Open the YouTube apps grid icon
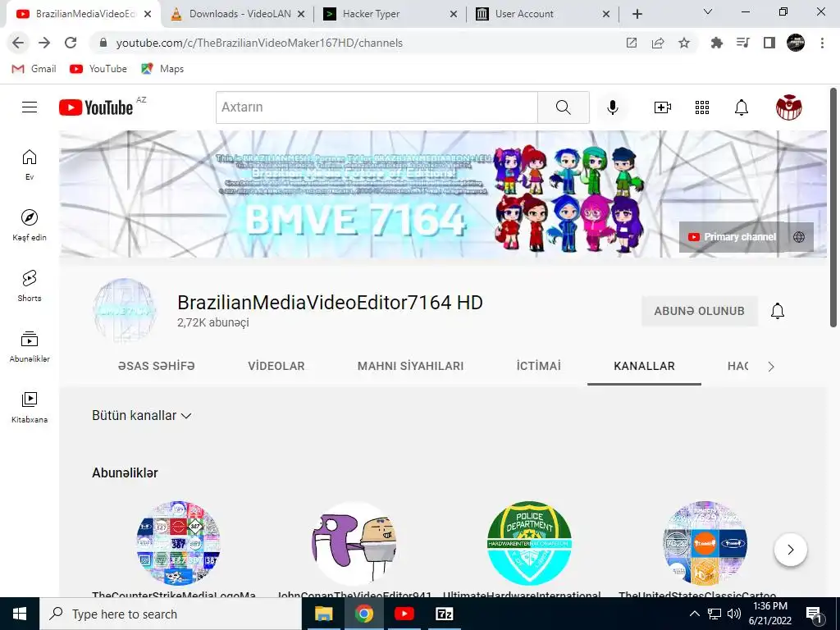Image resolution: width=840 pixels, height=630 pixels. [x=702, y=107]
